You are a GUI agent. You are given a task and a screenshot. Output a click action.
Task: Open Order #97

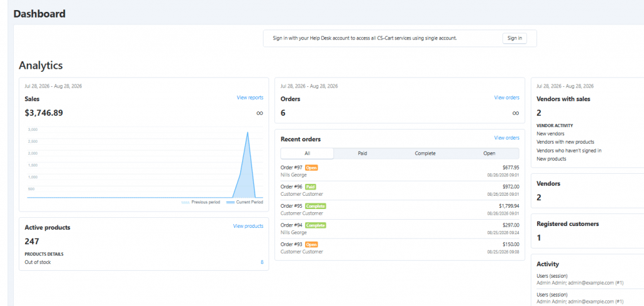tap(291, 167)
